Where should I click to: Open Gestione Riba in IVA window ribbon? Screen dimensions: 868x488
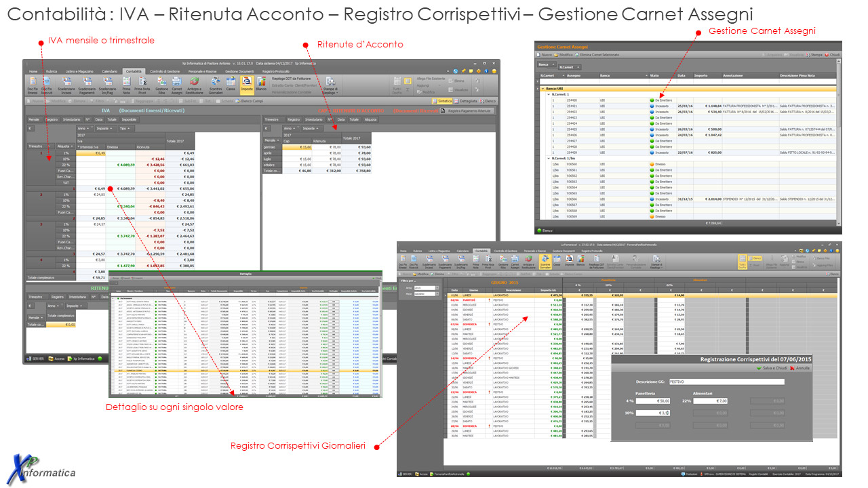point(161,85)
